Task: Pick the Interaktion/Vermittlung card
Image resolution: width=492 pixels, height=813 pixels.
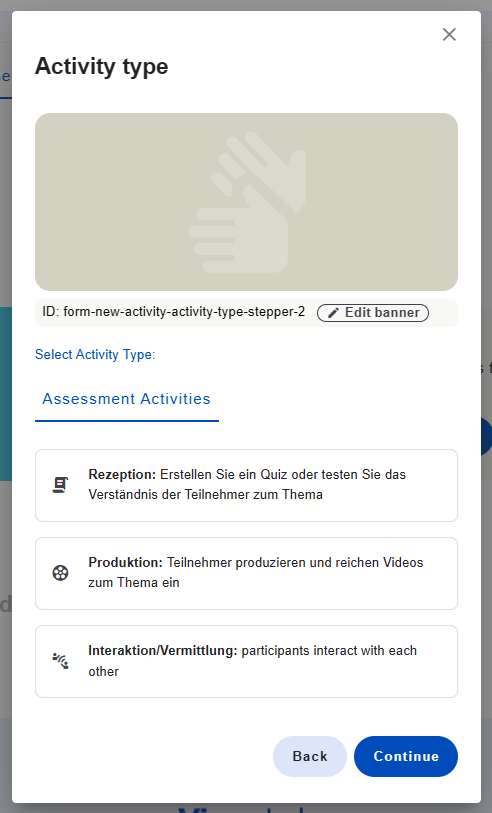Action: [246, 662]
